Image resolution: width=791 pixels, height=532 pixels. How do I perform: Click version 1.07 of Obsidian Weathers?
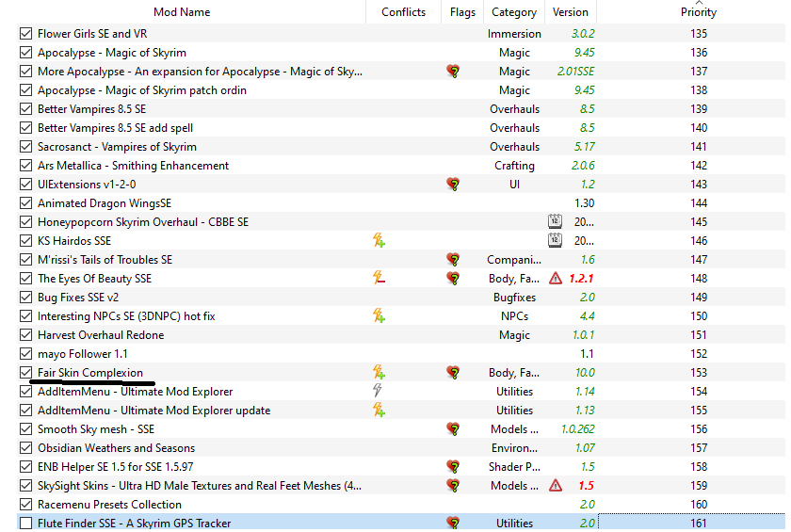pos(585,448)
